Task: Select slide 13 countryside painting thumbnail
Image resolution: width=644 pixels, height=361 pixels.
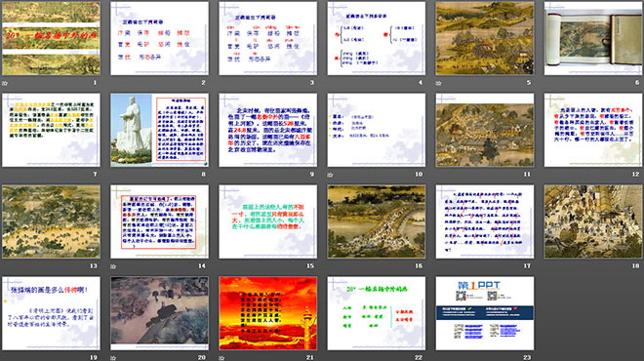Action: pyautogui.click(x=51, y=221)
